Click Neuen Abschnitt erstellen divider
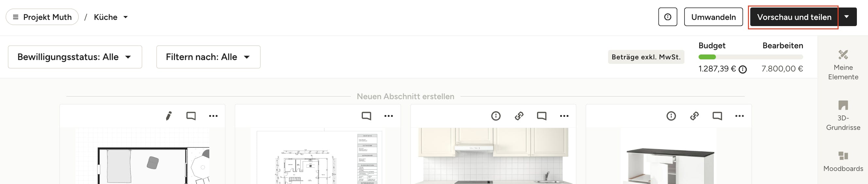The width and height of the screenshot is (868, 184). click(x=405, y=97)
